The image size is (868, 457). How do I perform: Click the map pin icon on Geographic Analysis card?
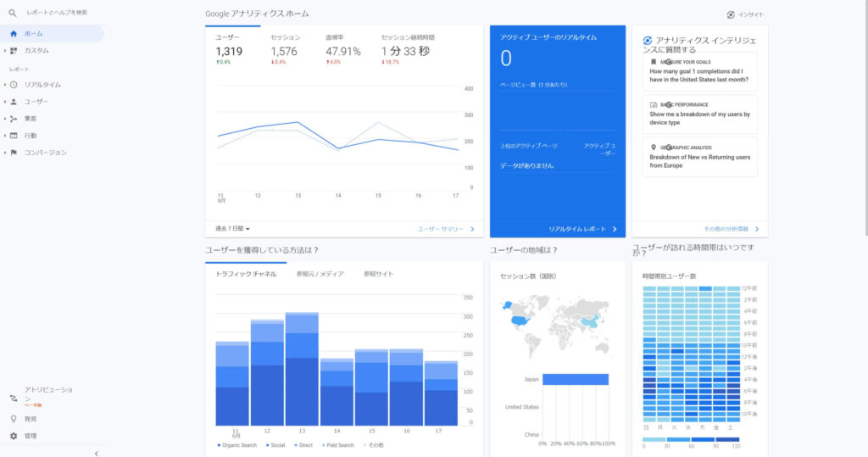[x=654, y=148]
